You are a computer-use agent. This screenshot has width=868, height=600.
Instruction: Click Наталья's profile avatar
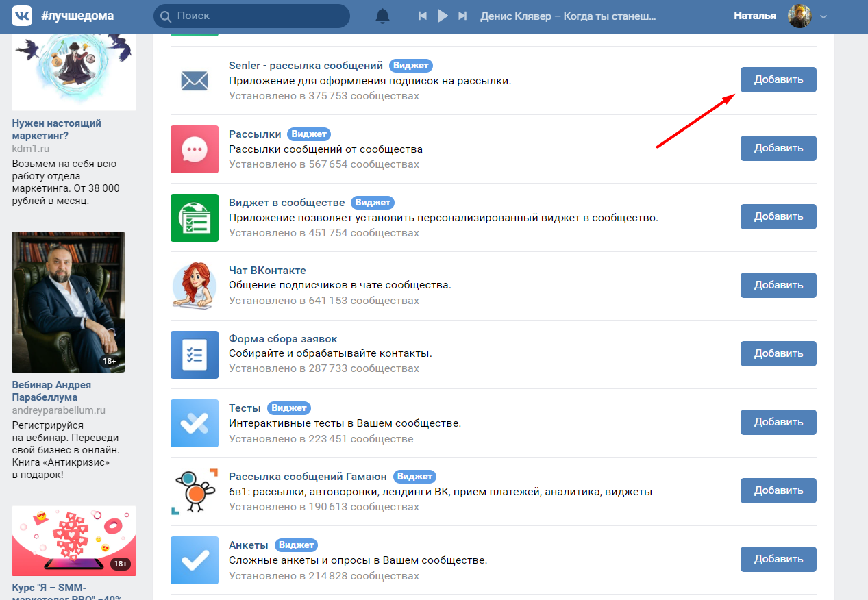[x=799, y=16]
